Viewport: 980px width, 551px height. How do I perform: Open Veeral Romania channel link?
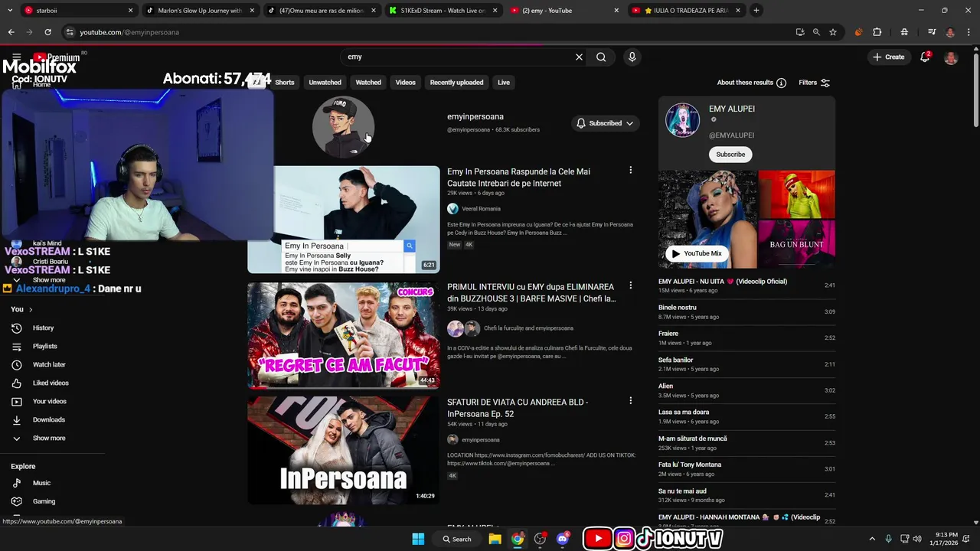(x=481, y=209)
